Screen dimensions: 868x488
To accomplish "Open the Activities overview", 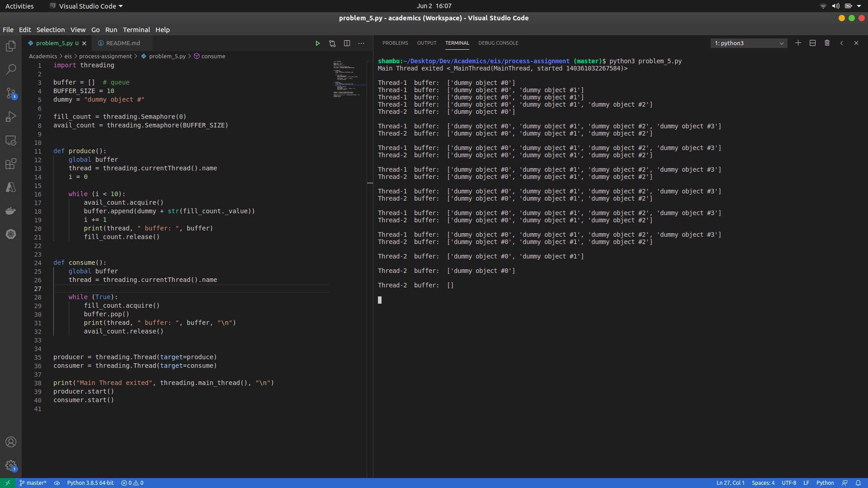I will 19,6.
